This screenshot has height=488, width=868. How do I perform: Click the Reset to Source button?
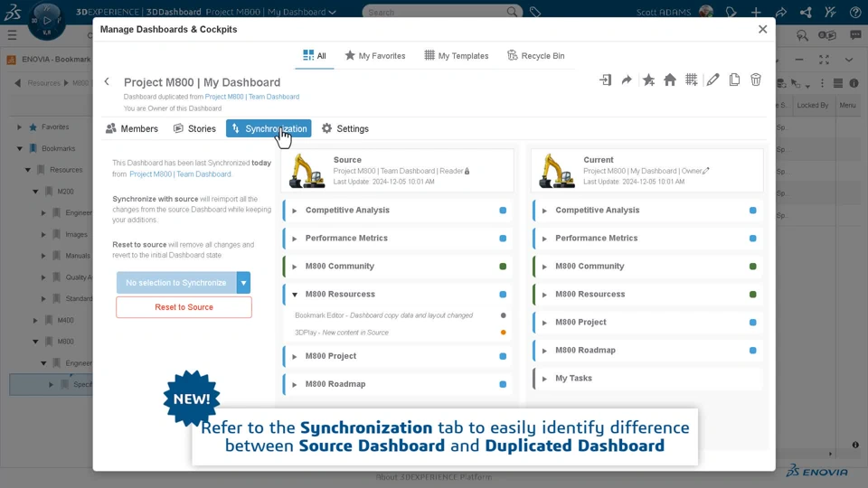pyautogui.click(x=184, y=307)
